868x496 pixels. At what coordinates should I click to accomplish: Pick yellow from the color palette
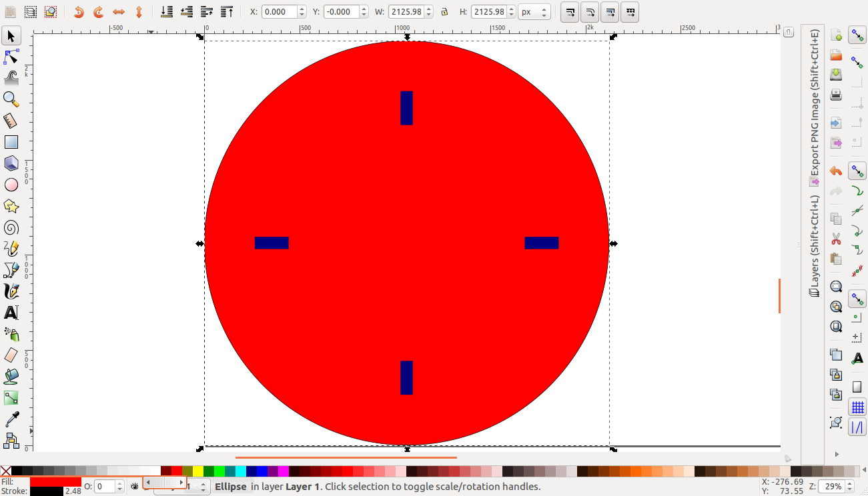(x=198, y=471)
